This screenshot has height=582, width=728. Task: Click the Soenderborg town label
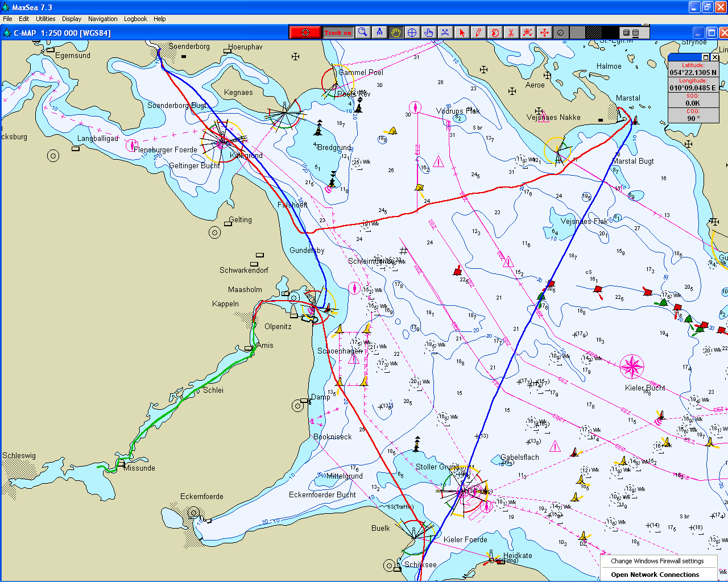pos(189,46)
